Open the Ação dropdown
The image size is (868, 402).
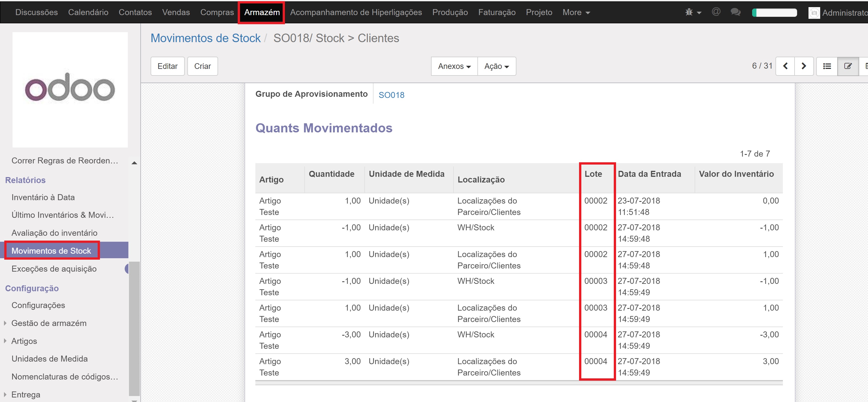(496, 66)
